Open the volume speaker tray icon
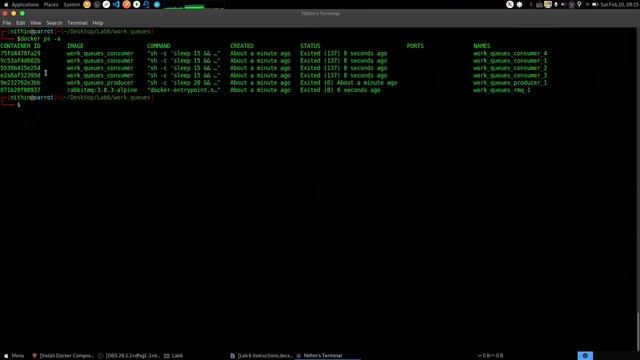640x360 pixels. click(x=563, y=4)
